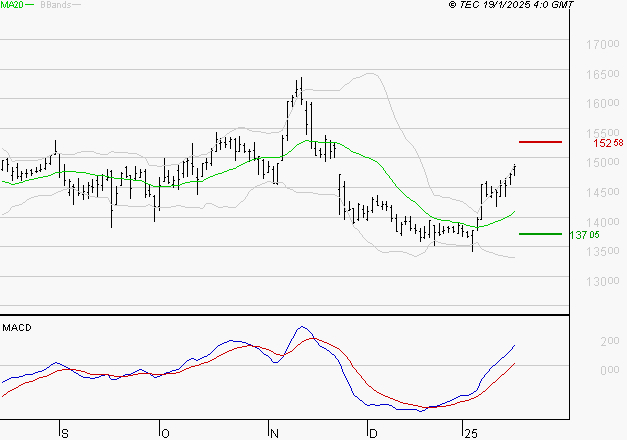Viewport: 627px width, 440px height.
Task: Click the TEC 19/1/2025 copyright timestamp
Action: pos(511,5)
